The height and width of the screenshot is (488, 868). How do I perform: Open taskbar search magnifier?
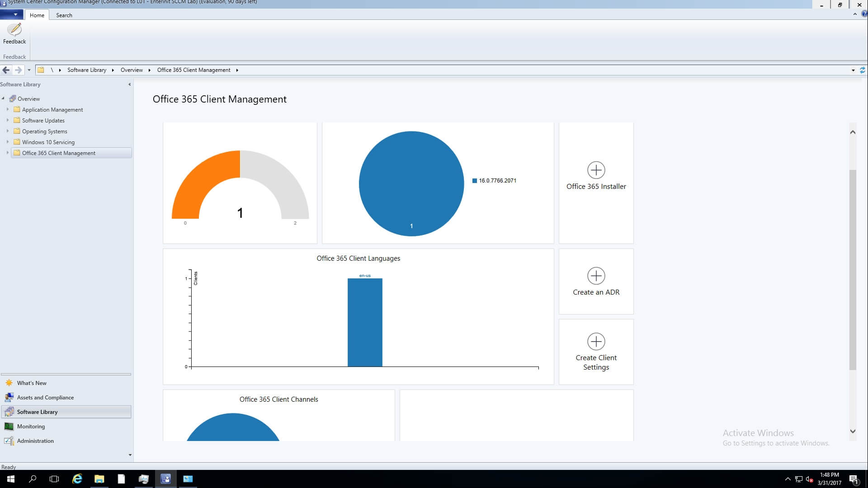(33, 479)
